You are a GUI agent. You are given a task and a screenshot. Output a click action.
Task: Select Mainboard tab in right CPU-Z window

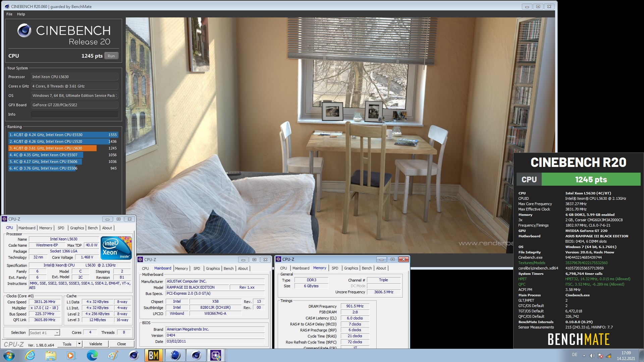tap(301, 268)
